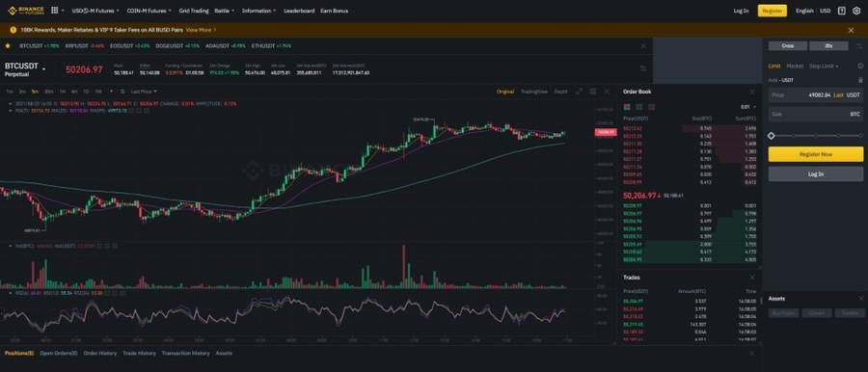Open the help center question-mark icon
The height and width of the screenshot is (372, 868).
coord(841,11)
